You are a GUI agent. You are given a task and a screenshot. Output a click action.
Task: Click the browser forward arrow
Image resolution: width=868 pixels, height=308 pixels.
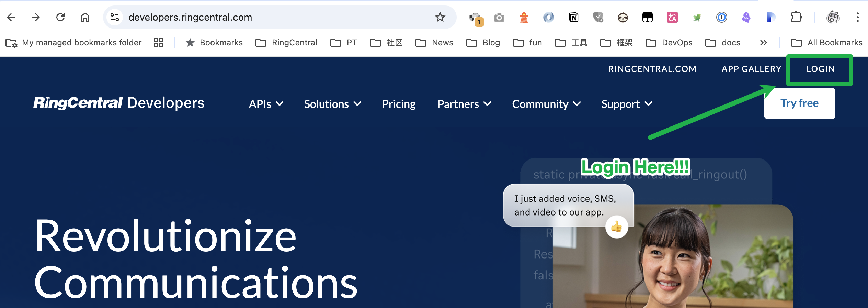point(36,17)
